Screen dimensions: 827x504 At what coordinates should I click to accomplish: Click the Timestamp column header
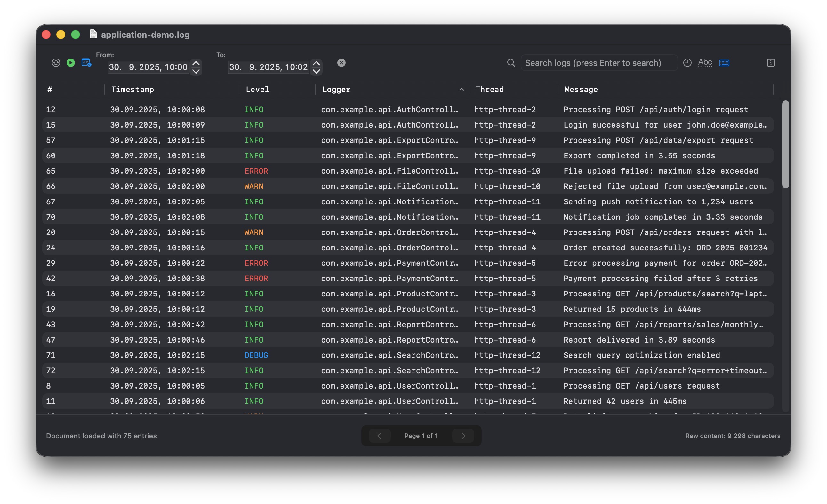coord(132,90)
